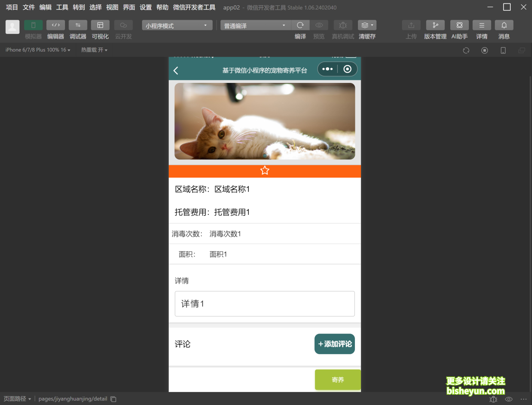Toggle 热重载 hot reload off
This screenshot has width=532, height=405.
click(94, 49)
